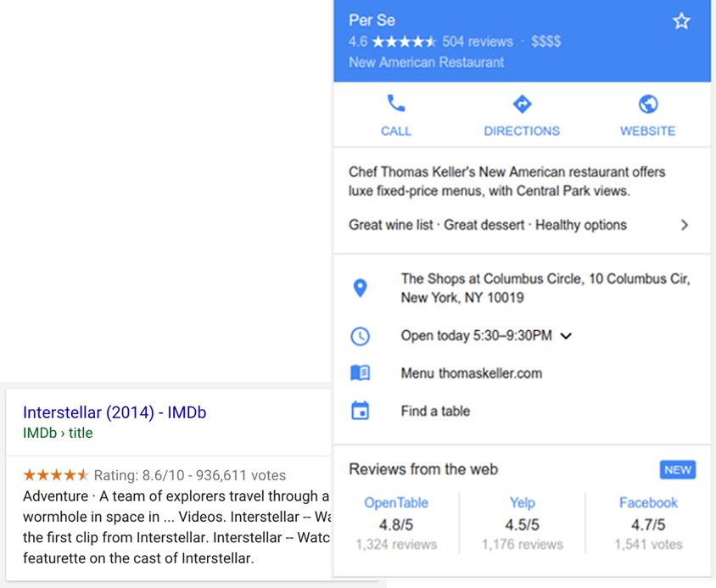Open Menu thomaskeller.com link
Viewport: 716px width, 588px height.
point(471,373)
